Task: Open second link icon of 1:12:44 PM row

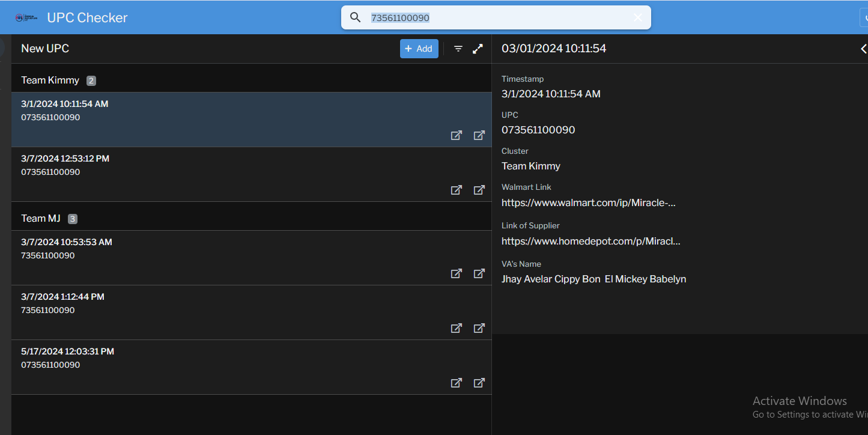Action: (479, 328)
